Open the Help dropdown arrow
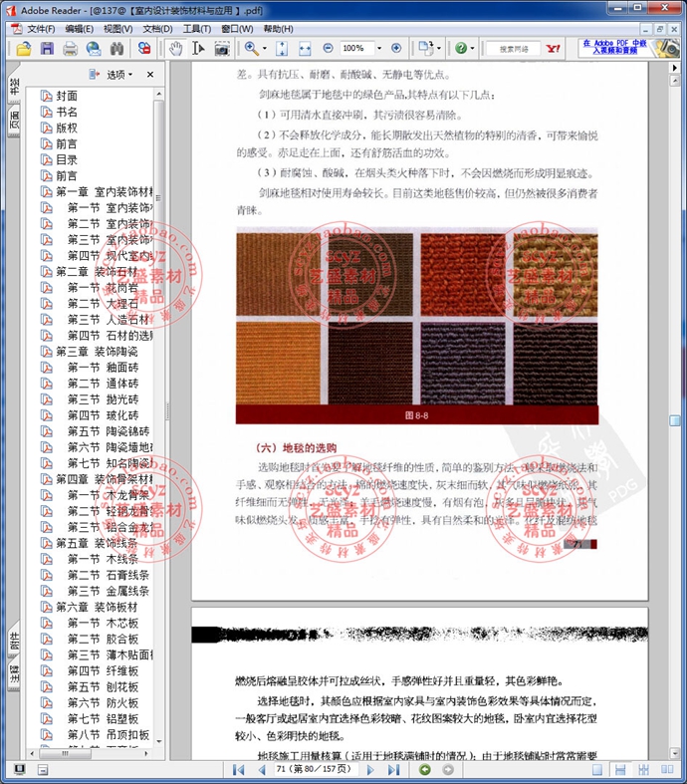Viewport: 687px width, 784px height. click(472, 49)
